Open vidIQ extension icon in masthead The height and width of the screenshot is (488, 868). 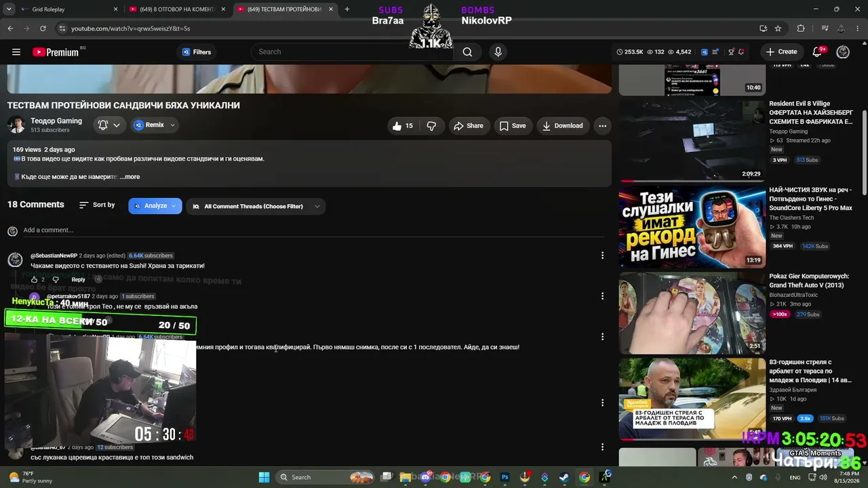point(705,52)
